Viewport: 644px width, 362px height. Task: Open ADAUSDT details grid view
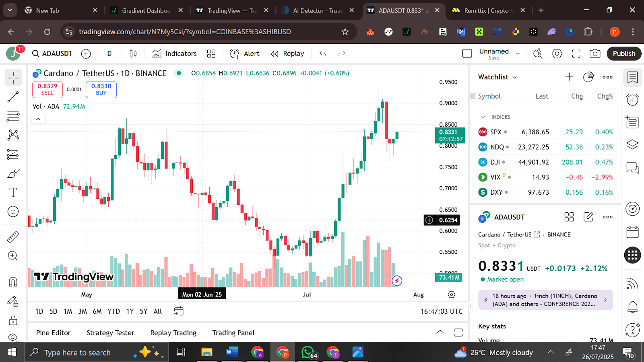[569, 217]
